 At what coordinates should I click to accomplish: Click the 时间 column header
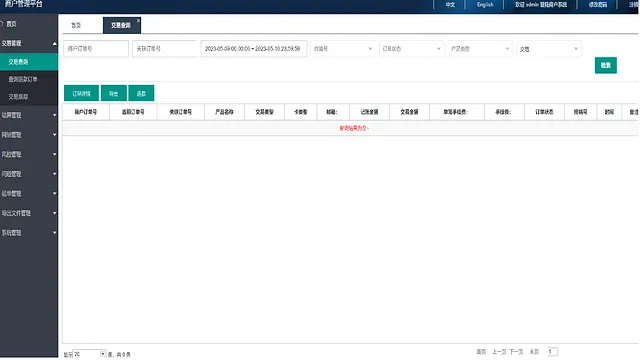coord(609,112)
